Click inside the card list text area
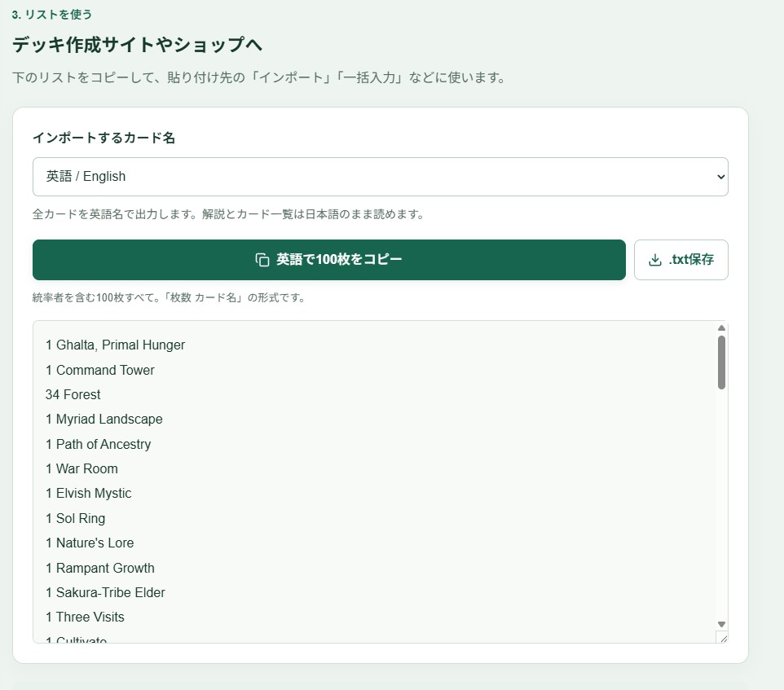This screenshot has height=690, width=784. click(380, 482)
